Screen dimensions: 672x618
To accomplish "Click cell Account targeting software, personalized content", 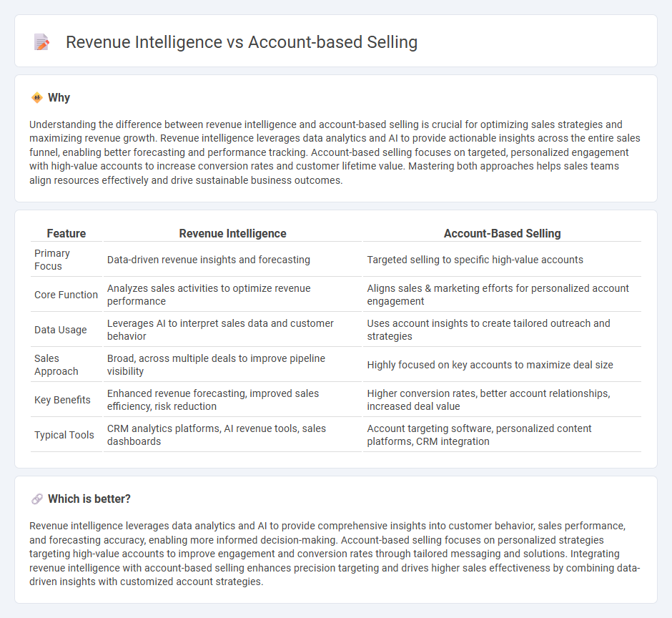I will click(x=503, y=435).
